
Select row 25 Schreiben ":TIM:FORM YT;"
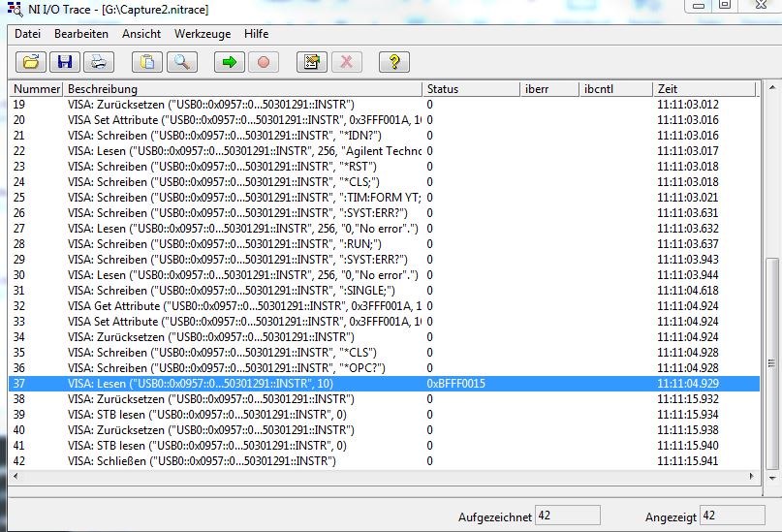coord(384,198)
